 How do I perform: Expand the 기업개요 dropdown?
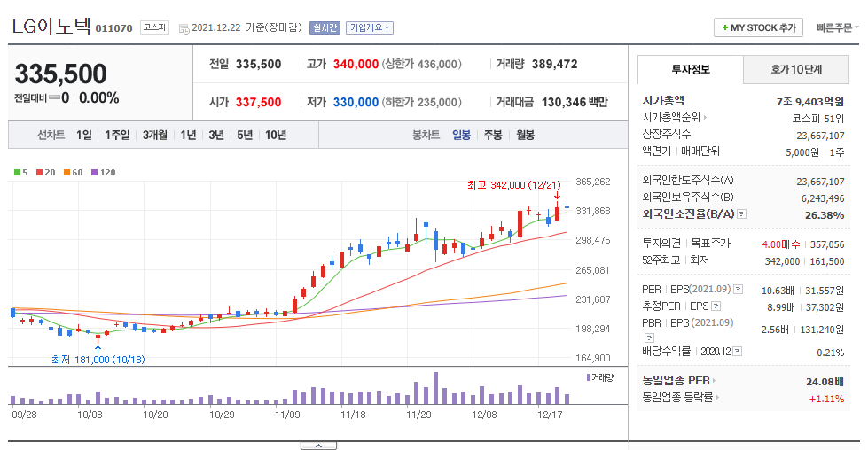pos(369,27)
